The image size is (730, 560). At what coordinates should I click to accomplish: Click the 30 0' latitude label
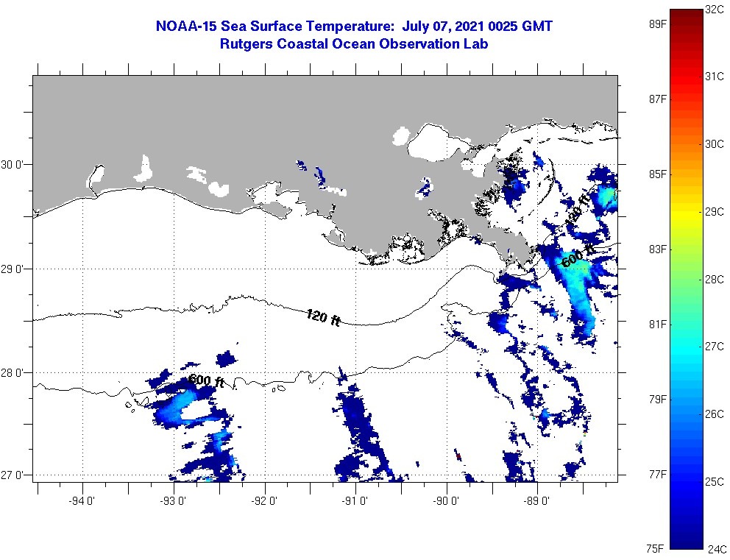point(12,165)
